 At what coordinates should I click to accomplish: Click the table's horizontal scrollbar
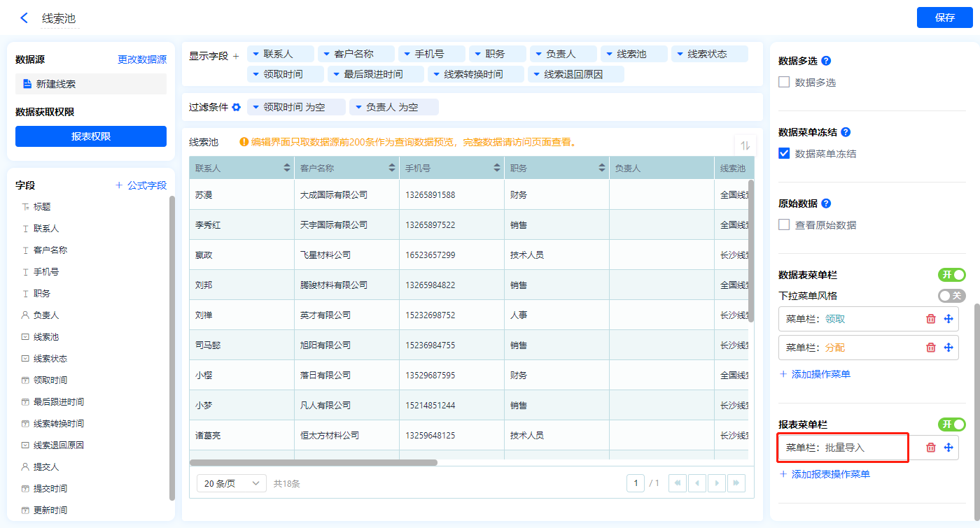tap(313, 462)
